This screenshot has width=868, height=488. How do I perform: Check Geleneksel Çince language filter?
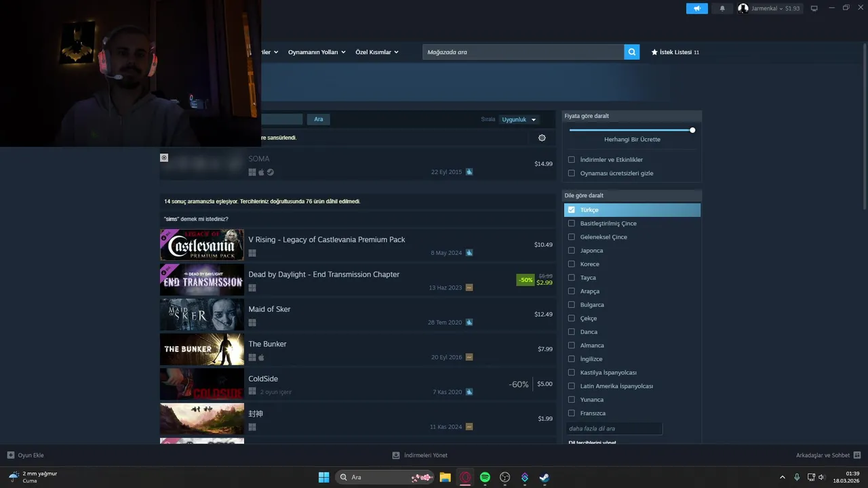click(572, 237)
